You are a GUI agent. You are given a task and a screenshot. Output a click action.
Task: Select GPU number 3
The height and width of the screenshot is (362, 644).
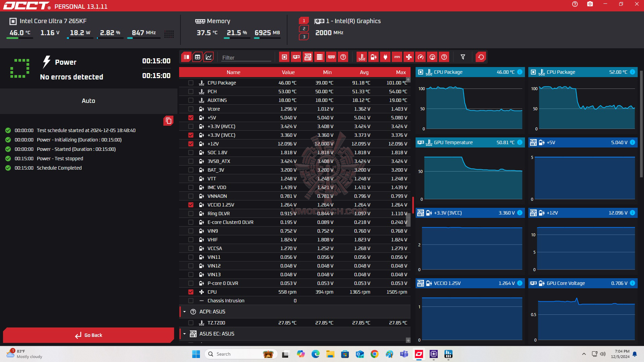coord(304,37)
